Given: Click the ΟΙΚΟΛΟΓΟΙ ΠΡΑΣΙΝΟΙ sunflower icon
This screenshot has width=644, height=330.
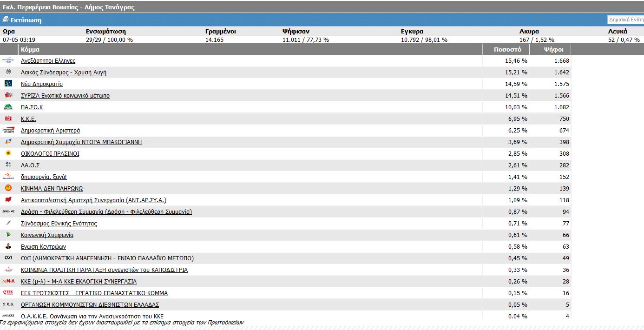Looking at the screenshot, I should click(8, 153).
